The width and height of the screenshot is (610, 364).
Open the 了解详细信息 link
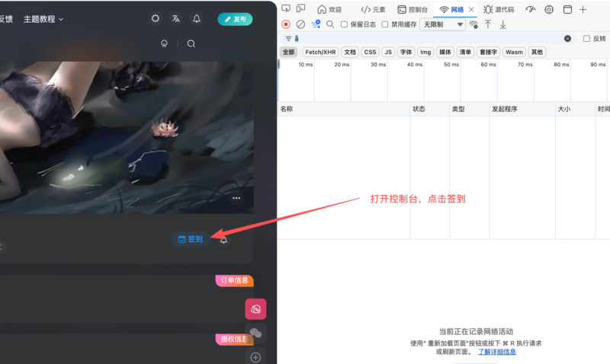tap(497, 352)
